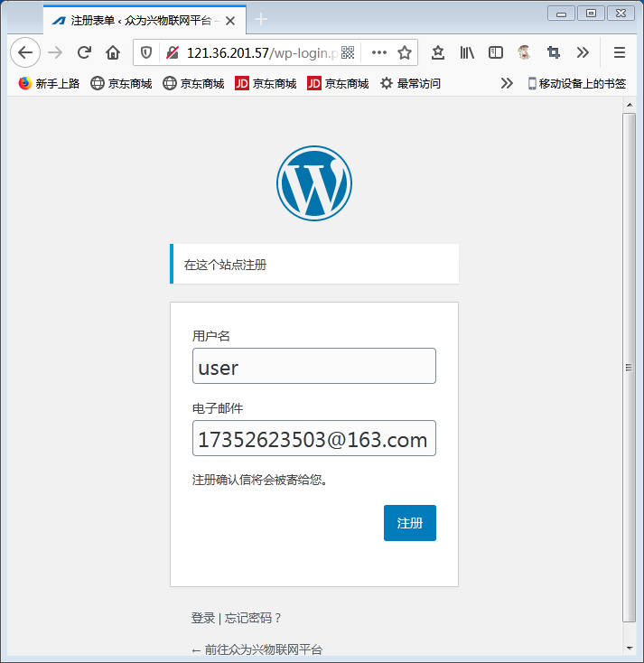This screenshot has width=644, height=663.
Task: Open the first globe 京东商城 bookmark
Action: click(121, 83)
